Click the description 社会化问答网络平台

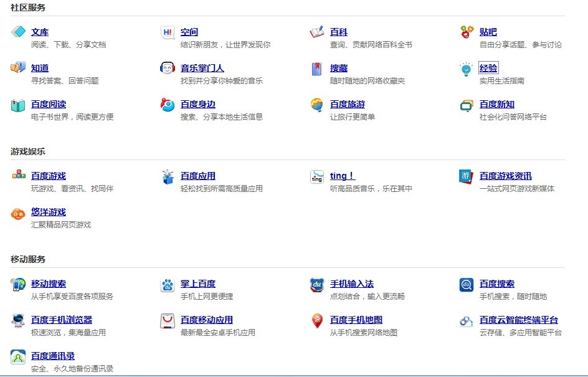click(x=513, y=117)
